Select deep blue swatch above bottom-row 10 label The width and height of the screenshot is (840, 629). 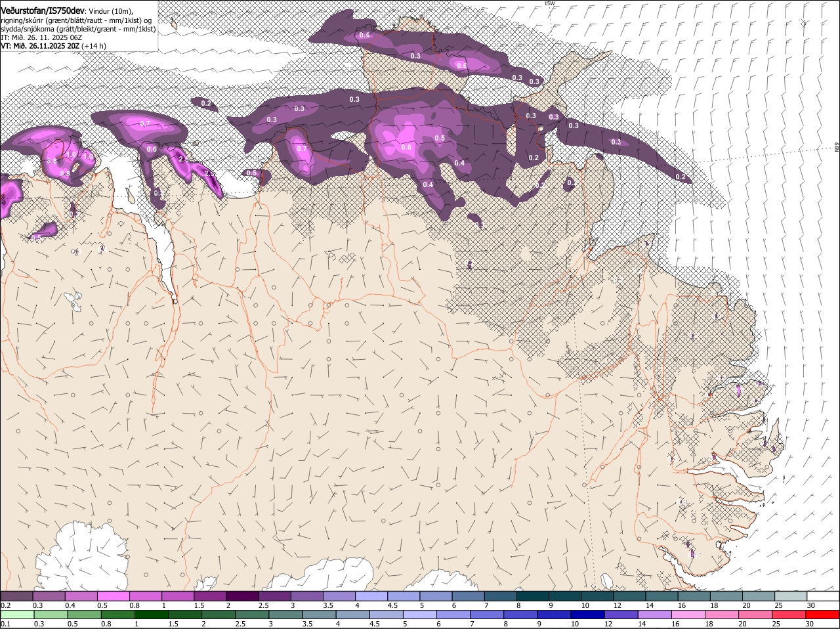[587, 615]
